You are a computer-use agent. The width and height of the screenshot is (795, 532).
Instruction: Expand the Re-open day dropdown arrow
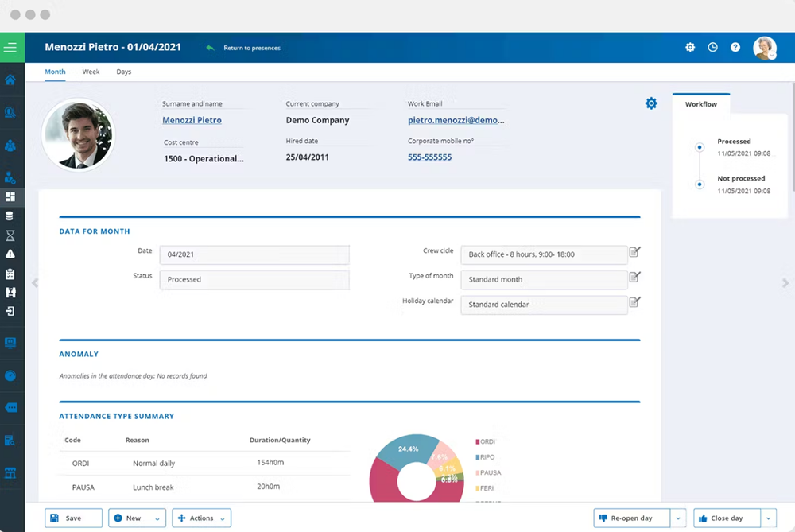coord(678,518)
